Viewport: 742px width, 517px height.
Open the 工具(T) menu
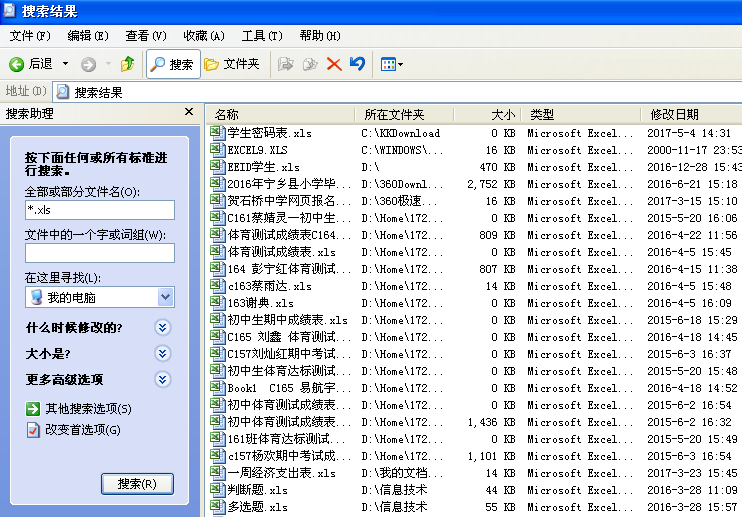pyautogui.click(x=262, y=36)
